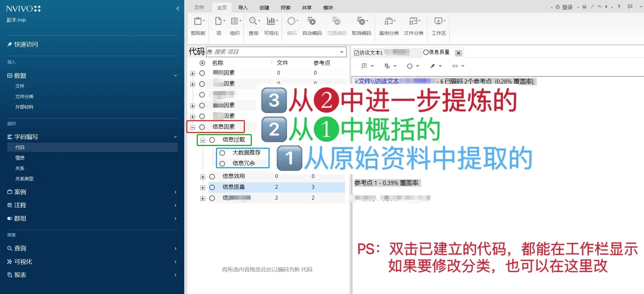Expand the 信息效用 code node
644x294 pixels.
point(202,177)
